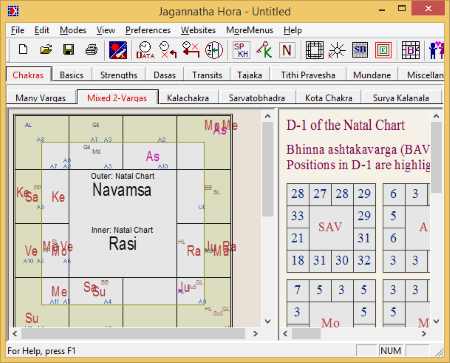The image size is (450, 363).
Task: Open the Preferences menu
Action: (x=148, y=30)
